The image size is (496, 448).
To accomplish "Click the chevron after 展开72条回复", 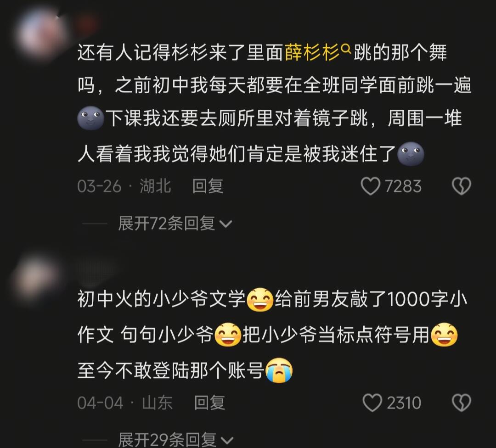I will pos(226,224).
